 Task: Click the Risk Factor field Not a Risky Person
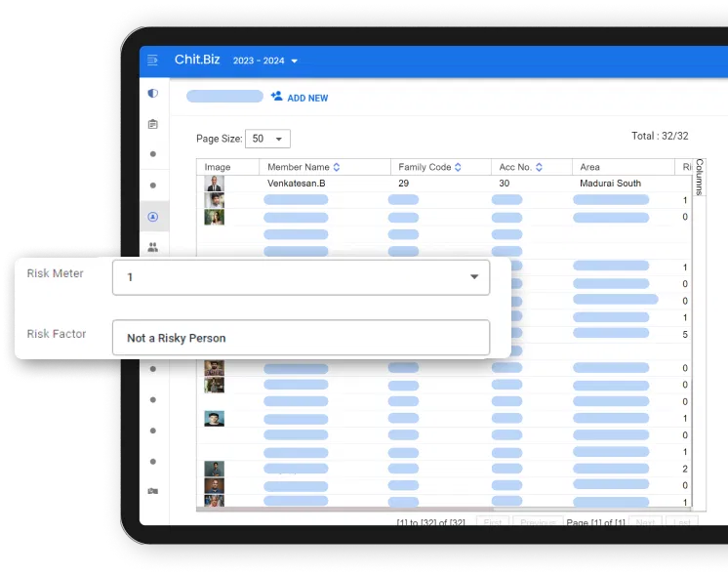click(301, 338)
